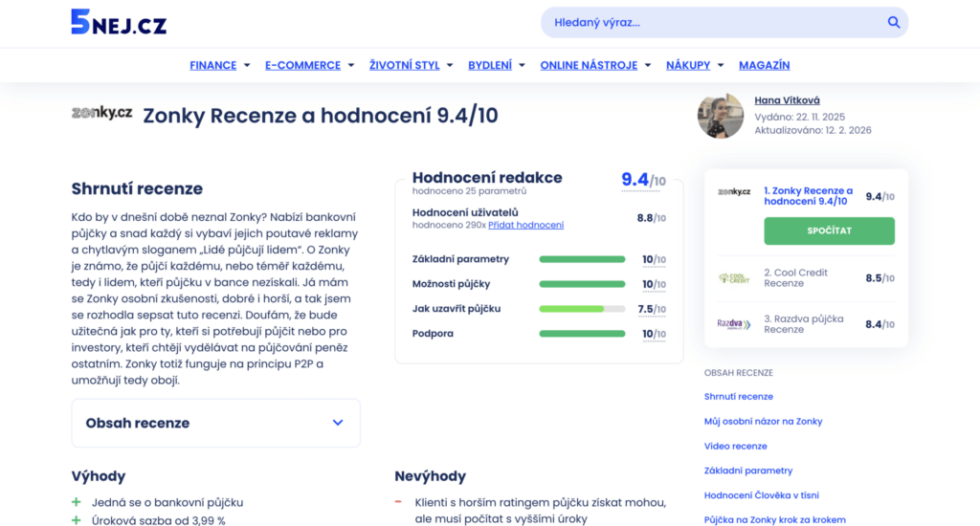Jump to 'Základní parametry' in sidebar contents
This screenshot has width=980, height=526.
748,471
